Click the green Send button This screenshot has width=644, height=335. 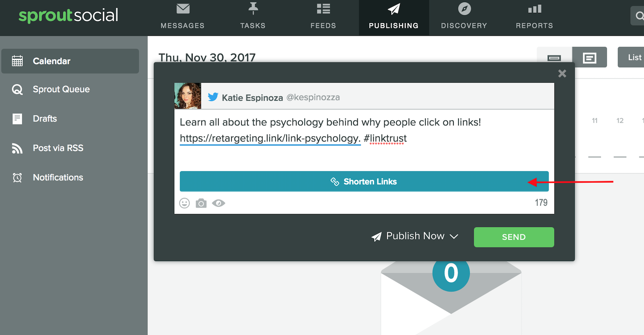coord(514,237)
